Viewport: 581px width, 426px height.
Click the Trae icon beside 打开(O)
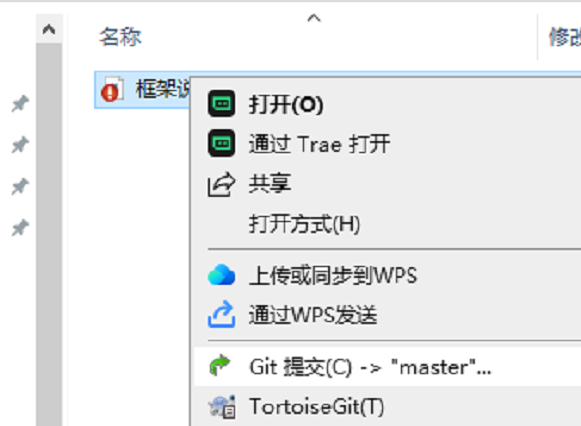[x=221, y=103]
